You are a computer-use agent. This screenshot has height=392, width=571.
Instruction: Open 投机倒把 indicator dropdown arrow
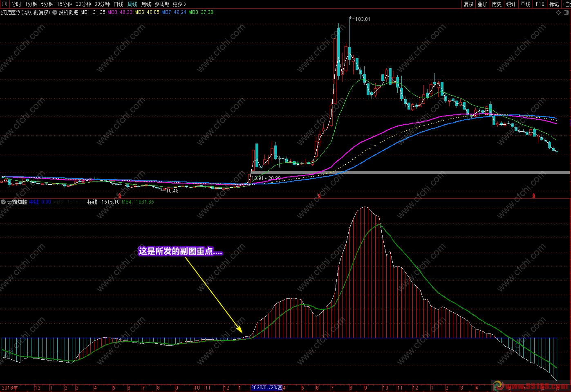point(55,12)
